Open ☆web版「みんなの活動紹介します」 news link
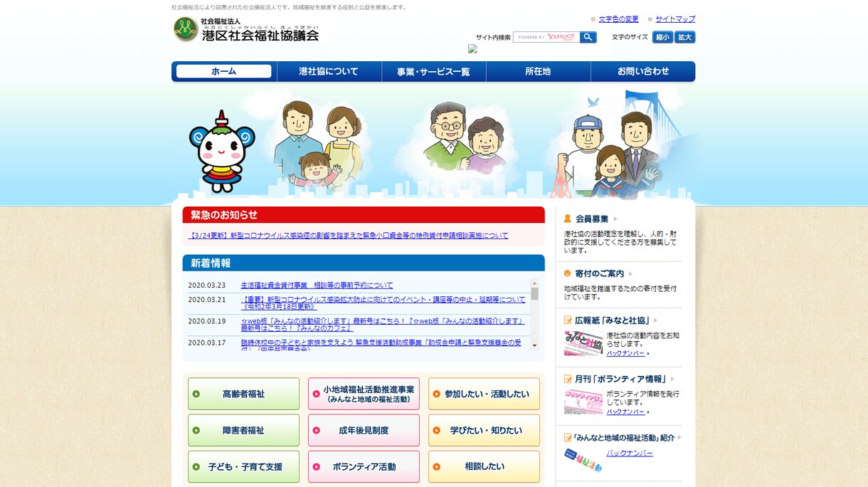 [x=383, y=325]
